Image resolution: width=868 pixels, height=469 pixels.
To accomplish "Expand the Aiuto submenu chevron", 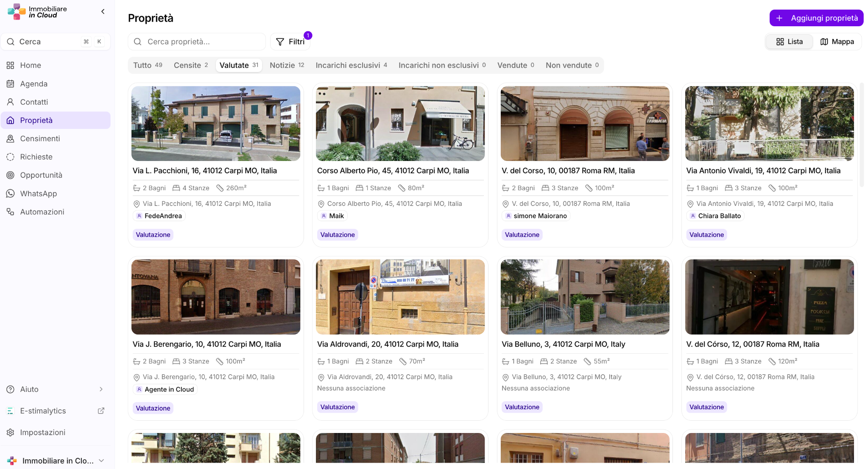I will [101, 389].
